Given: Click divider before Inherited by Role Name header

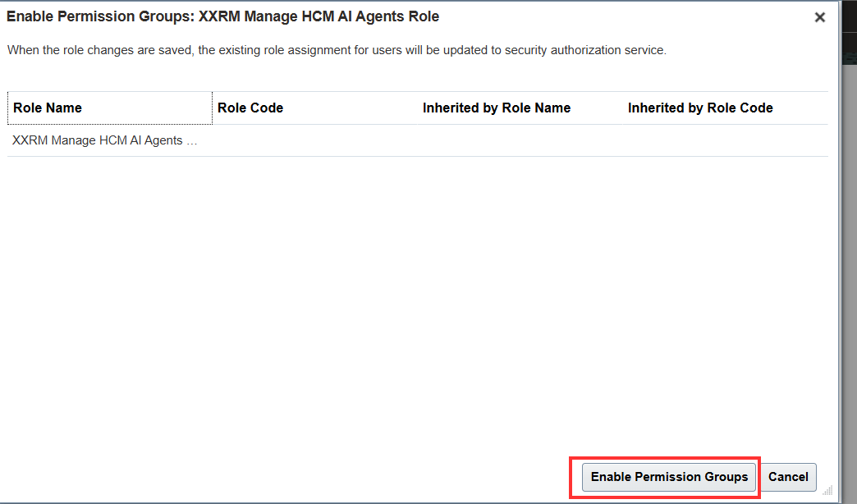Looking at the screenshot, I should coord(418,108).
